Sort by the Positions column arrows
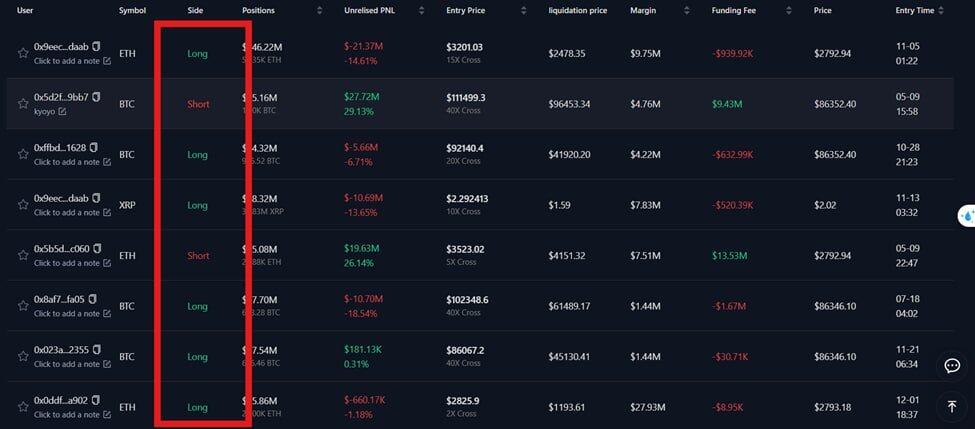The height and width of the screenshot is (429, 975). coord(320,10)
